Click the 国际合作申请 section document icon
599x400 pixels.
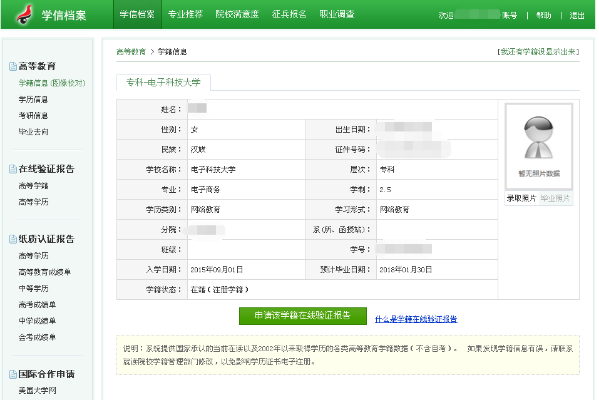(x=13, y=374)
